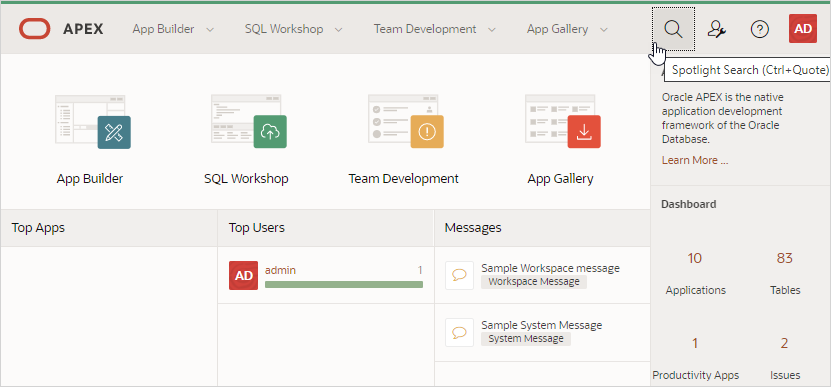Expand the App Gallery dropdown chevron
831x387 pixels.
click(604, 30)
